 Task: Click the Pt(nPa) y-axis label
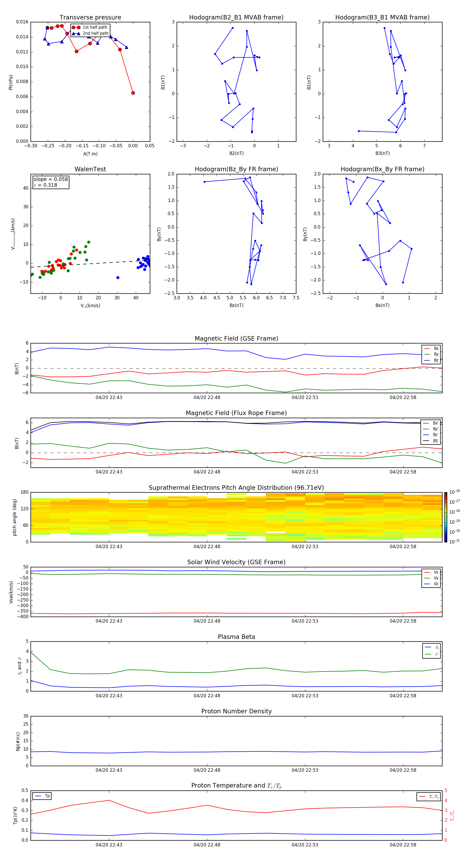point(11,82)
